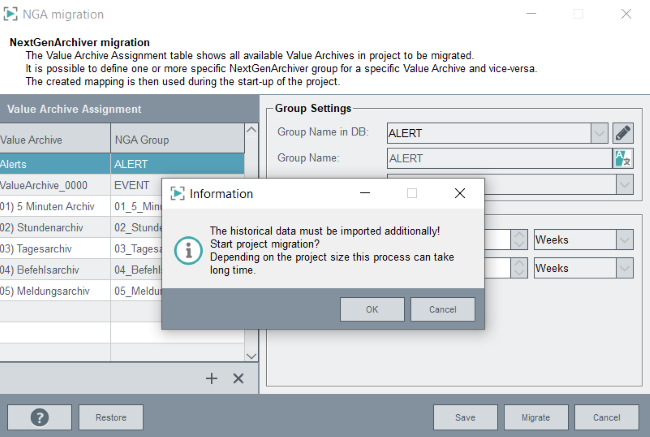The height and width of the screenshot is (437, 650).
Task: Click the table scrollbar up arrow
Action: [x=251, y=130]
